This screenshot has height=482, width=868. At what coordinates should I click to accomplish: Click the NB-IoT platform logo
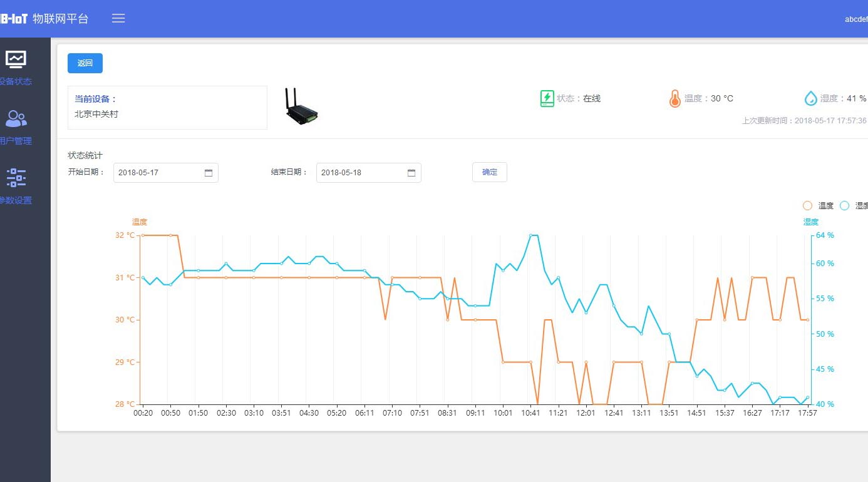[x=14, y=19]
